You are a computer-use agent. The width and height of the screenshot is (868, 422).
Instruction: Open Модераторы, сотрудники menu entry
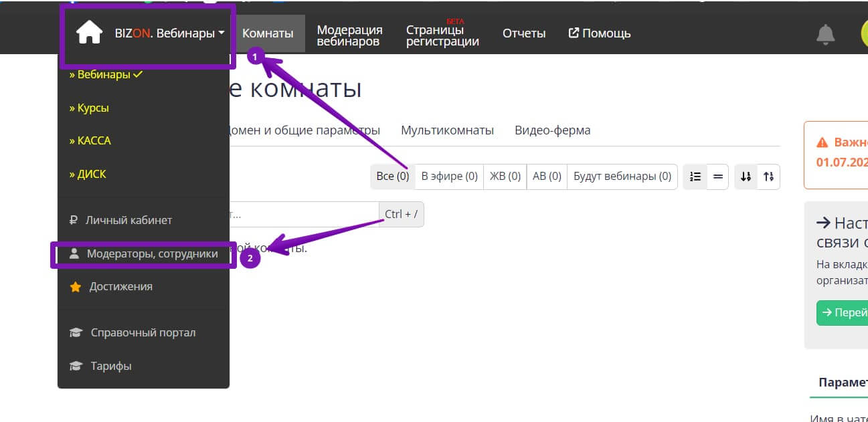tap(143, 254)
